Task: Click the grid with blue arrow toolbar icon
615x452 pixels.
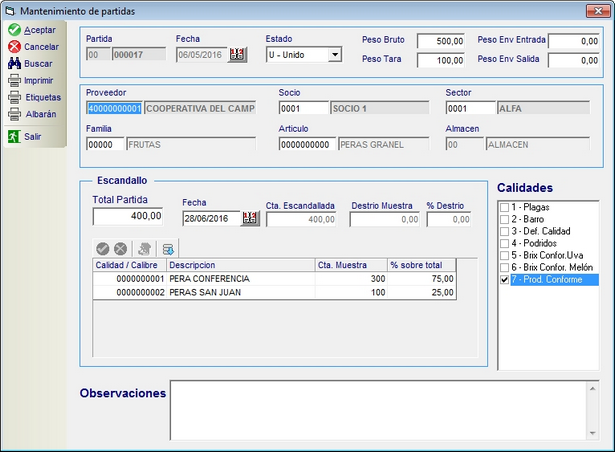Action: click(x=168, y=249)
